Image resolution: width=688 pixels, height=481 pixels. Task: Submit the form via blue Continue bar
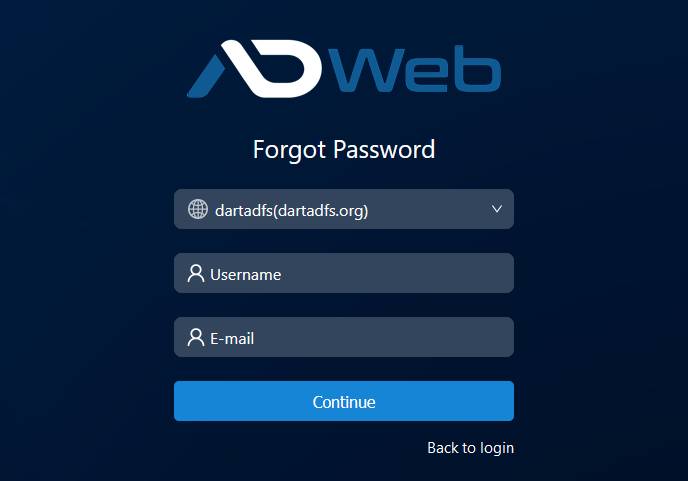[344, 401]
